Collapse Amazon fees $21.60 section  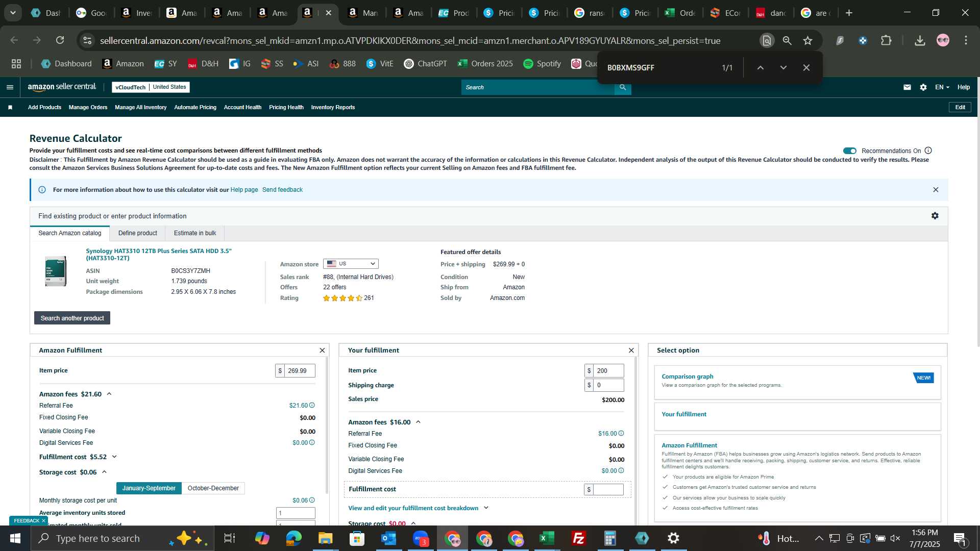click(109, 394)
